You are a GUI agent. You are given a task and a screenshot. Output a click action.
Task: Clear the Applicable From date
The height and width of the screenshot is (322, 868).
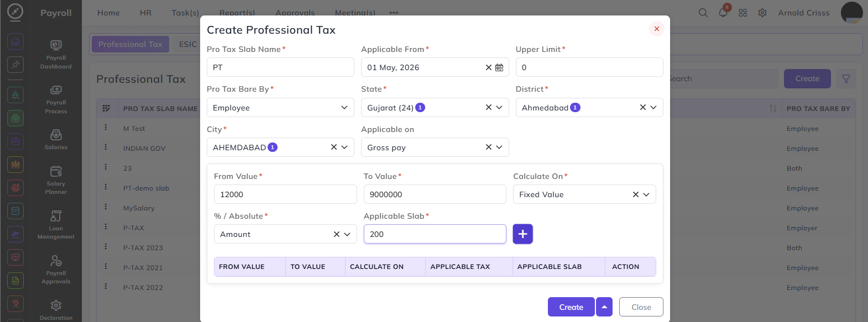pyautogui.click(x=488, y=67)
